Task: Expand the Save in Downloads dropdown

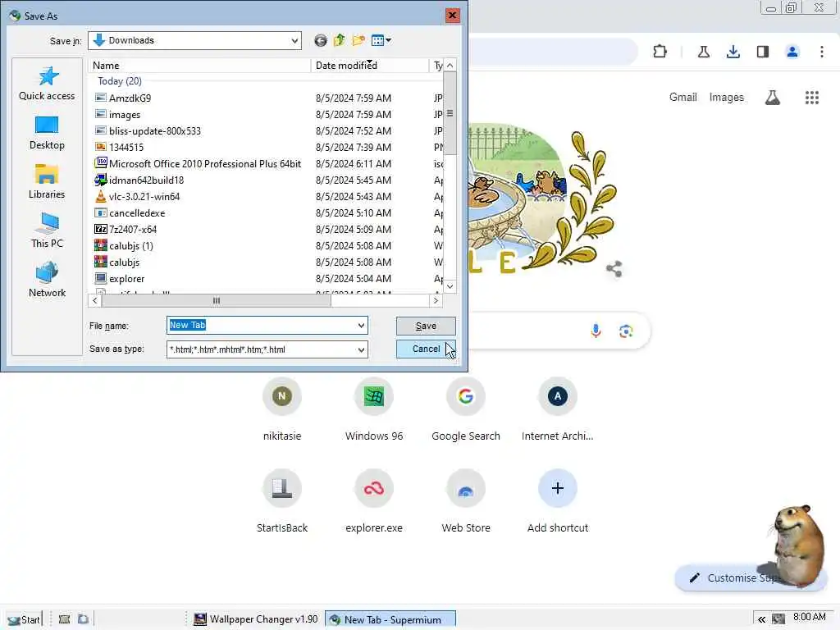Action: point(294,41)
